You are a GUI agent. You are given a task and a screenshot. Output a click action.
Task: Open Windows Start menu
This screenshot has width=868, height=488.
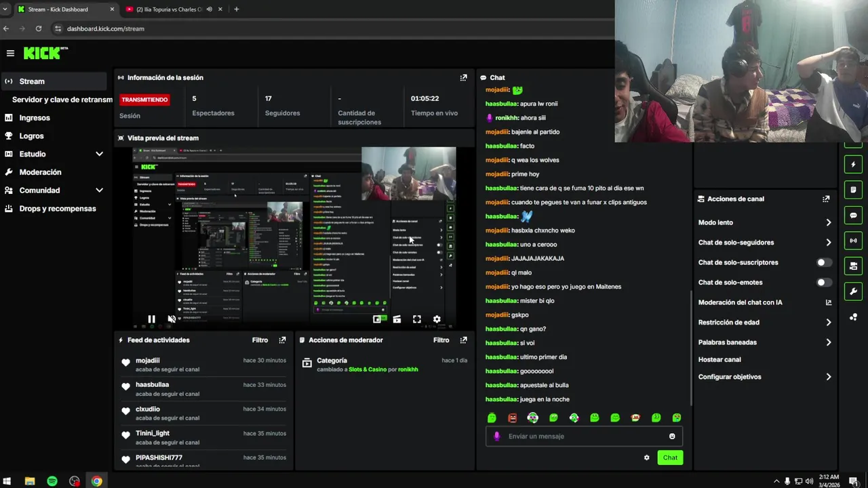tap(7, 481)
